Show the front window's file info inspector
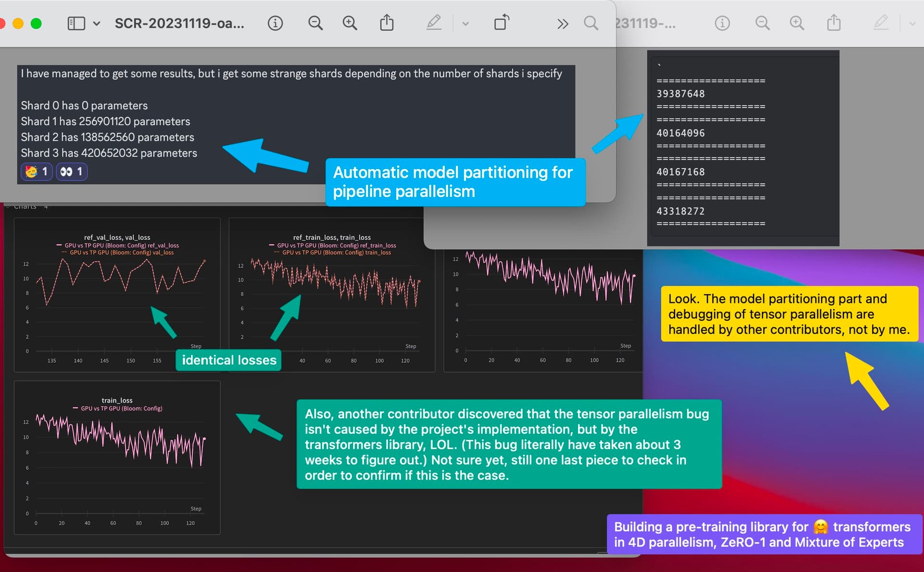 [275, 23]
